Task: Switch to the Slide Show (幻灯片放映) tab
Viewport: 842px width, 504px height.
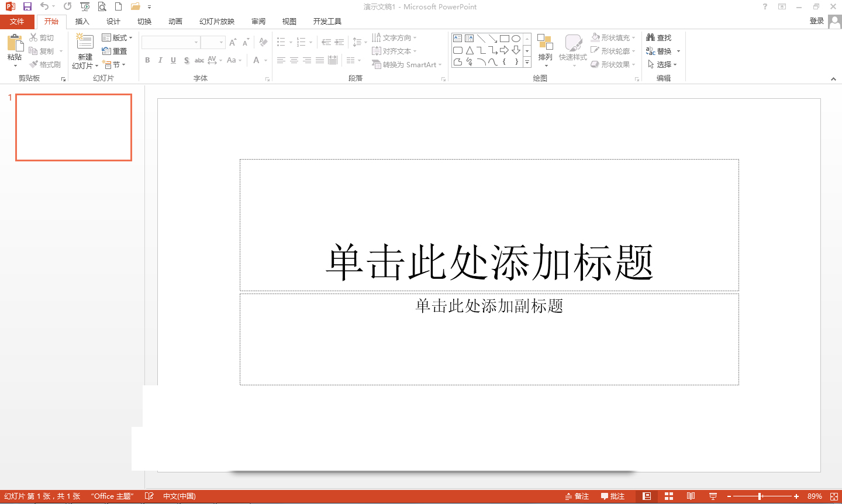Action: click(x=217, y=22)
